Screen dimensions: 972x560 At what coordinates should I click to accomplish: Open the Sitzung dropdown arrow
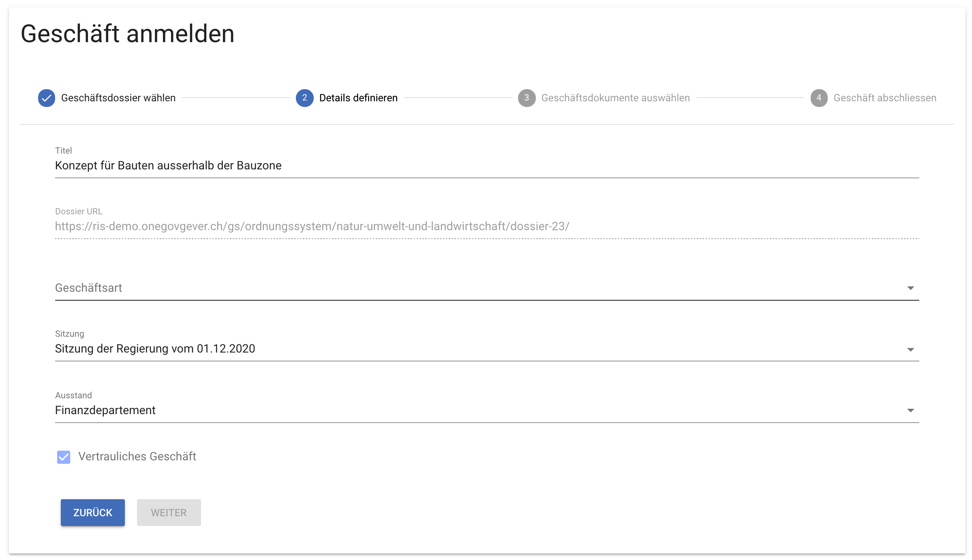click(x=910, y=349)
